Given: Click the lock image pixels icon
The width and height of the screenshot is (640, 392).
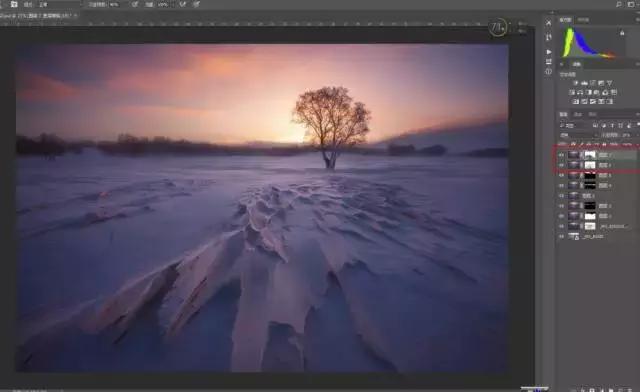Looking at the screenshot, I should (582, 144).
